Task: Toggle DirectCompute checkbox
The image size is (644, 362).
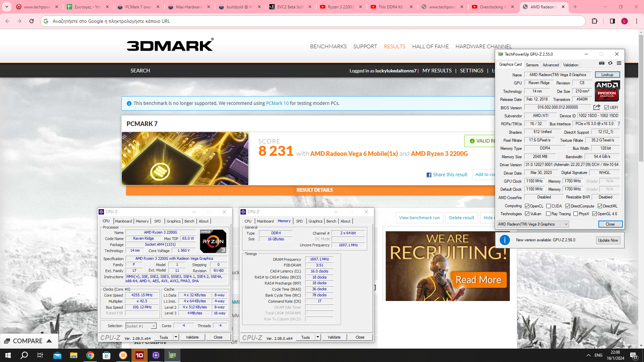Action: click(x=568, y=206)
